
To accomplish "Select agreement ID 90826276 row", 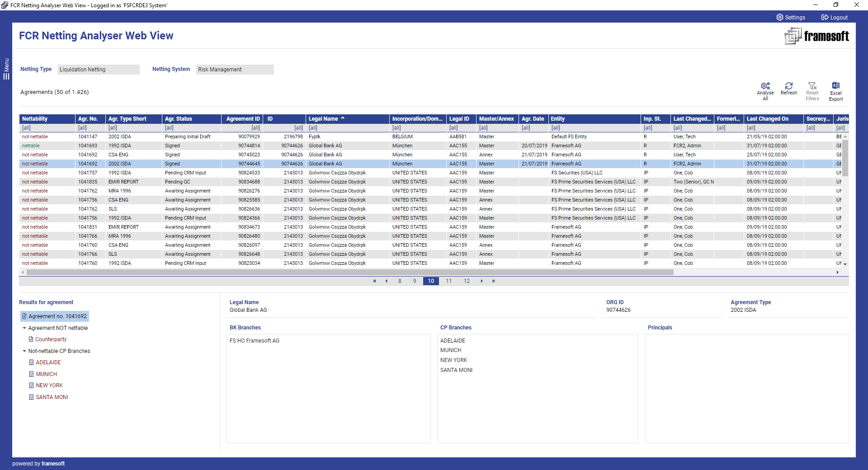I will click(430, 191).
